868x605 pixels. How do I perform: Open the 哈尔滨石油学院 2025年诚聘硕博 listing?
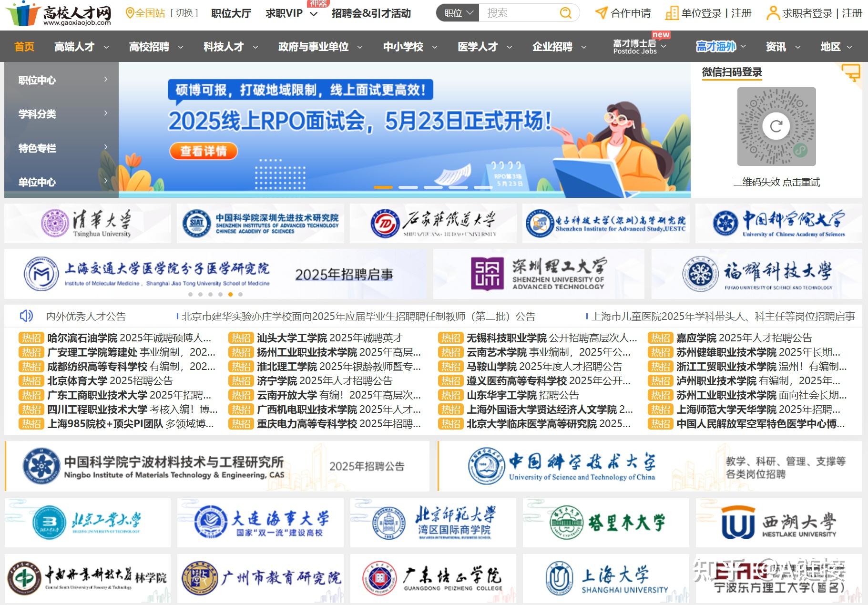[x=129, y=338]
